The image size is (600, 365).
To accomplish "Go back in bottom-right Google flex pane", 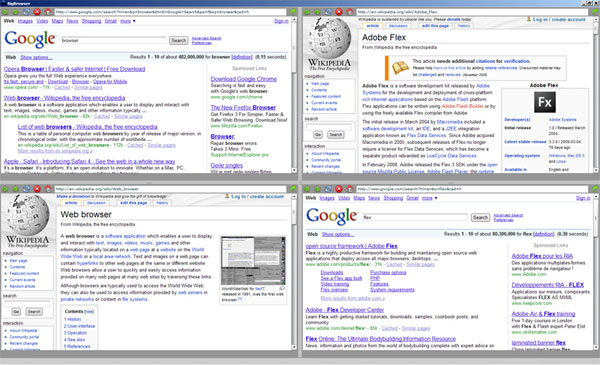I will [x=307, y=189].
